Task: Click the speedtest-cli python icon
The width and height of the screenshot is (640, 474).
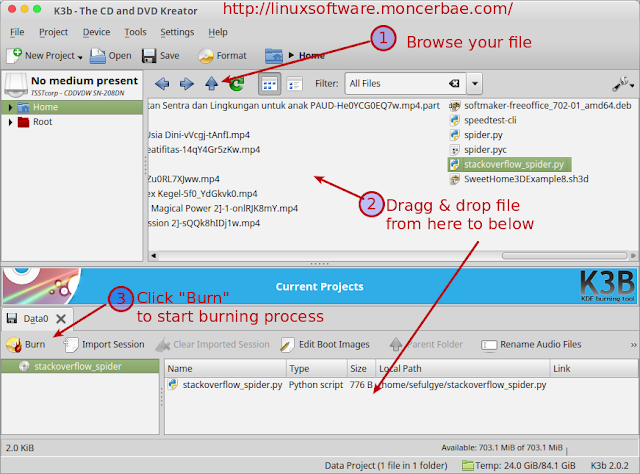Action: coord(454,120)
